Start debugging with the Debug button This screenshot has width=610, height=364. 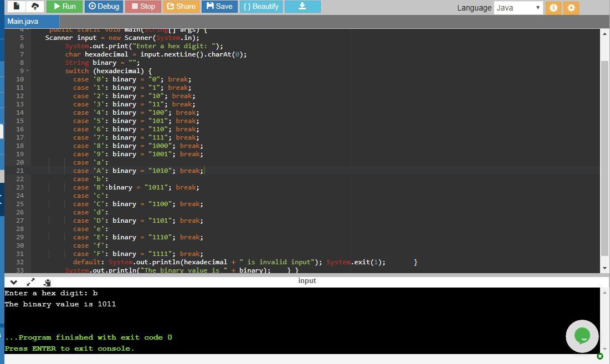click(x=103, y=7)
